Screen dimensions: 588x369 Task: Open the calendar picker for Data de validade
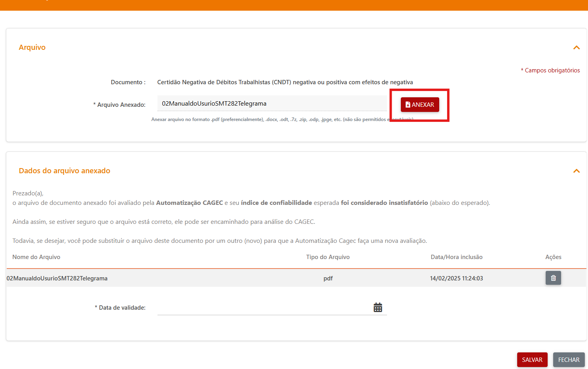377,307
